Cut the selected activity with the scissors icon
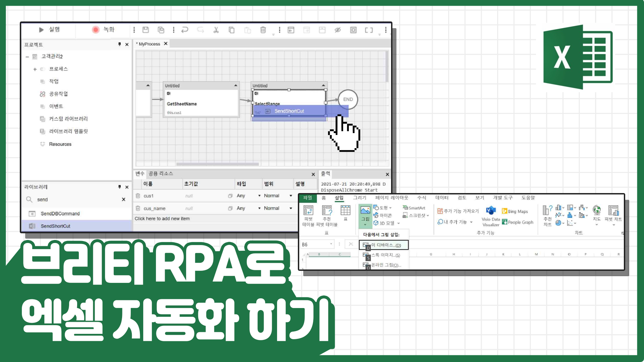 pyautogui.click(x=216, y=30)
